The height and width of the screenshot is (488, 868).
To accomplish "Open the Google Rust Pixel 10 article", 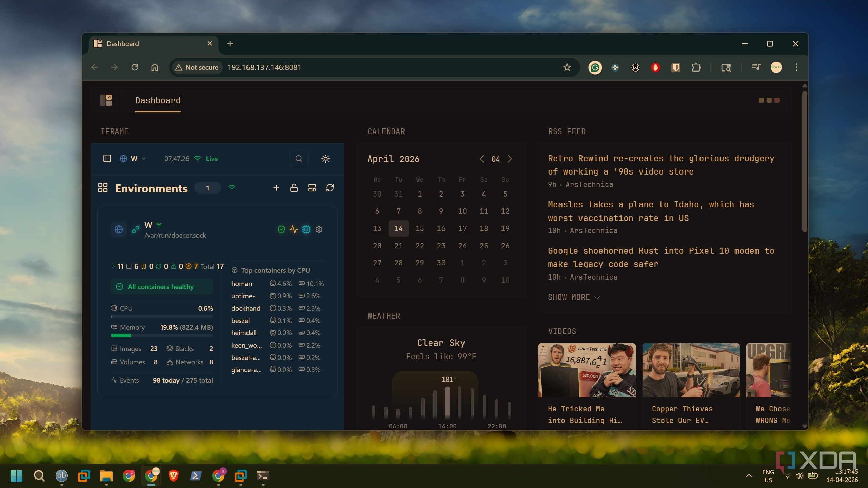I will coord(661,257).
